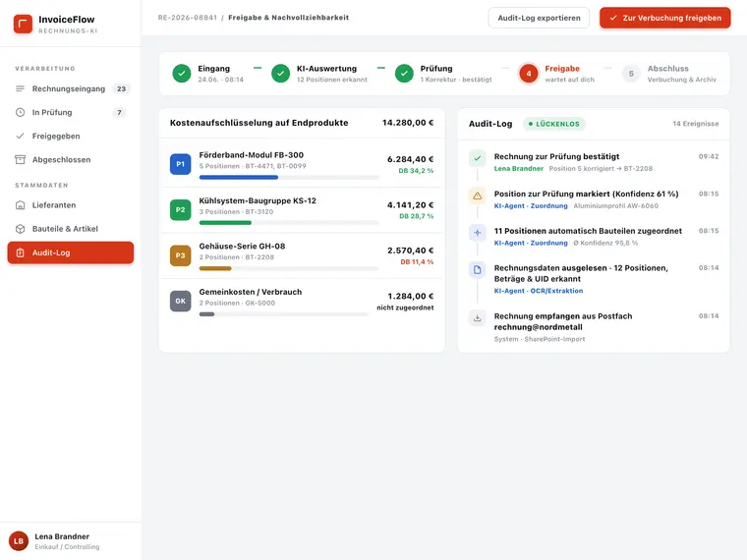This screenshot has height=560, width=747.
Task: Open Abgeschlossen in the sidebar
Action: click(71, 159)
